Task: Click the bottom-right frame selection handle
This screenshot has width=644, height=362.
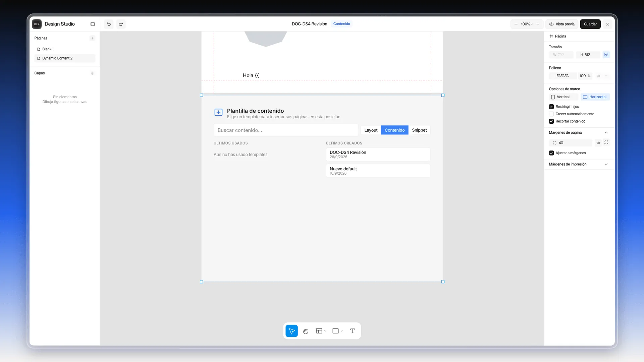Action: point(443,282)
